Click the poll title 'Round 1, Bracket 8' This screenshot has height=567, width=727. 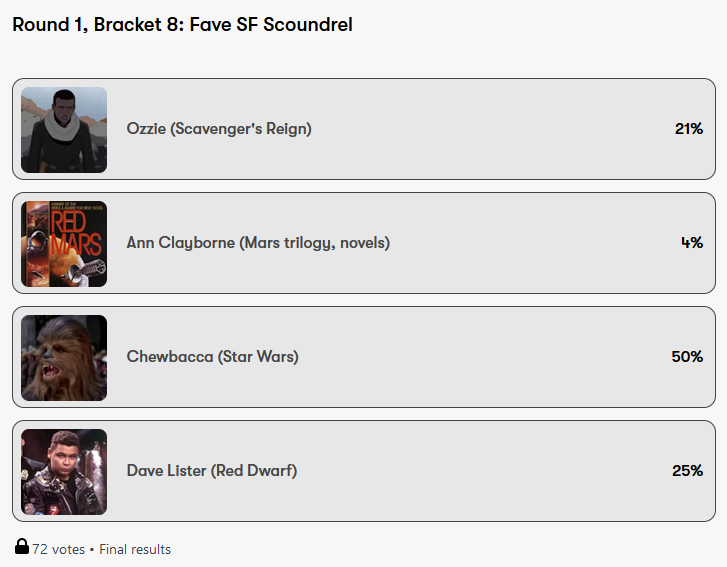pyautogui.click(x=182, y=25)
